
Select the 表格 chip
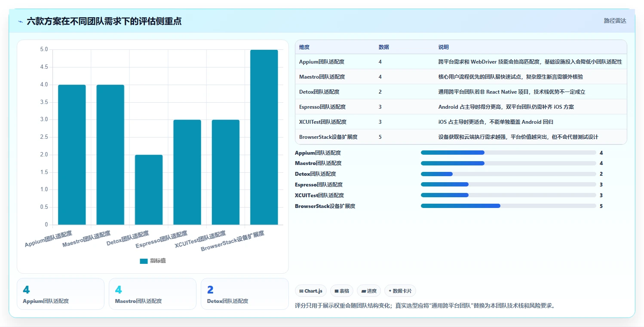point(342,291)
